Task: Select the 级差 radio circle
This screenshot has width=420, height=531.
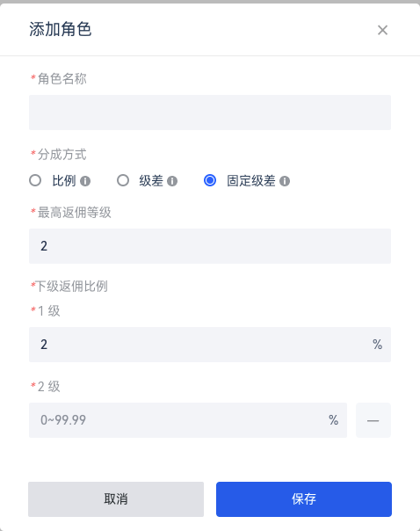Action: [x=123, y=180]
